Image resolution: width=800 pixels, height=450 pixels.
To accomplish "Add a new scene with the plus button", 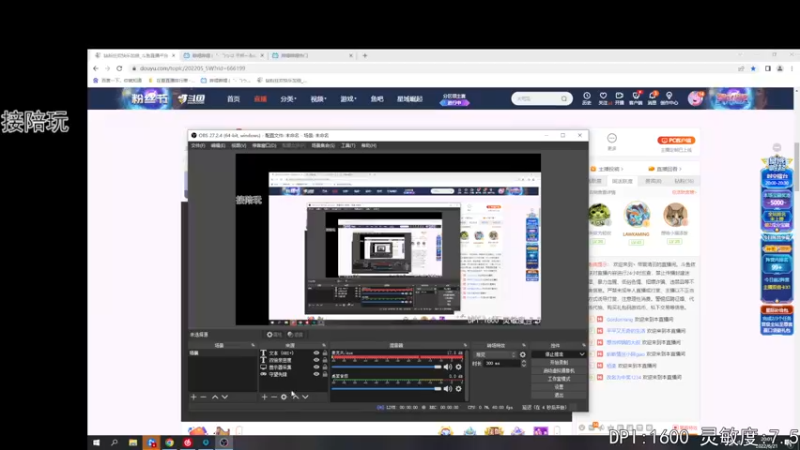I will click(x=193, y=397).
